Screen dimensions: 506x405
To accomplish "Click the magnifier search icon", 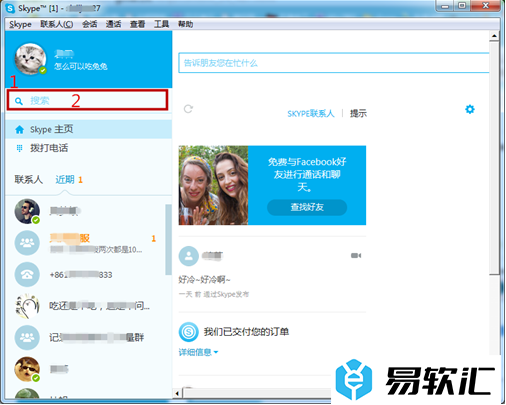I will [19, 101].
